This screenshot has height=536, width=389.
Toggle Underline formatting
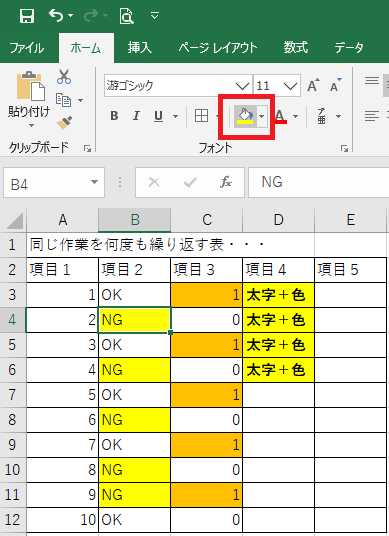click(158, 117)
